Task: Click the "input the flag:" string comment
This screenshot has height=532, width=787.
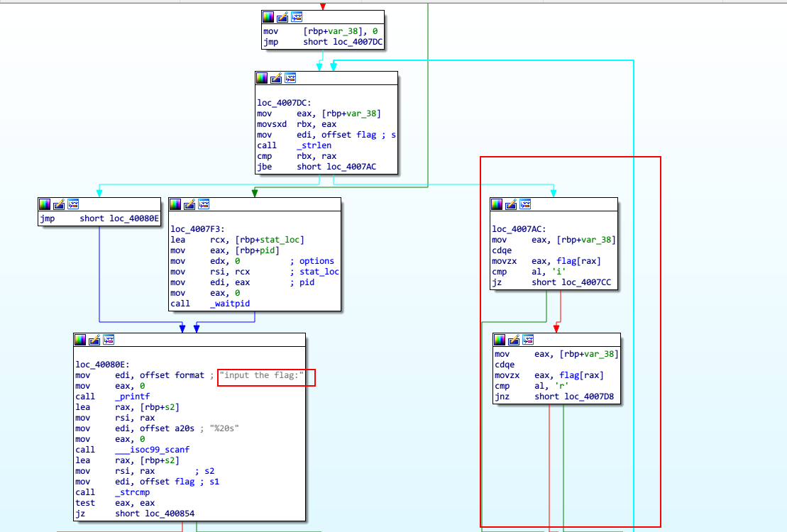Action: pos(261,375)
